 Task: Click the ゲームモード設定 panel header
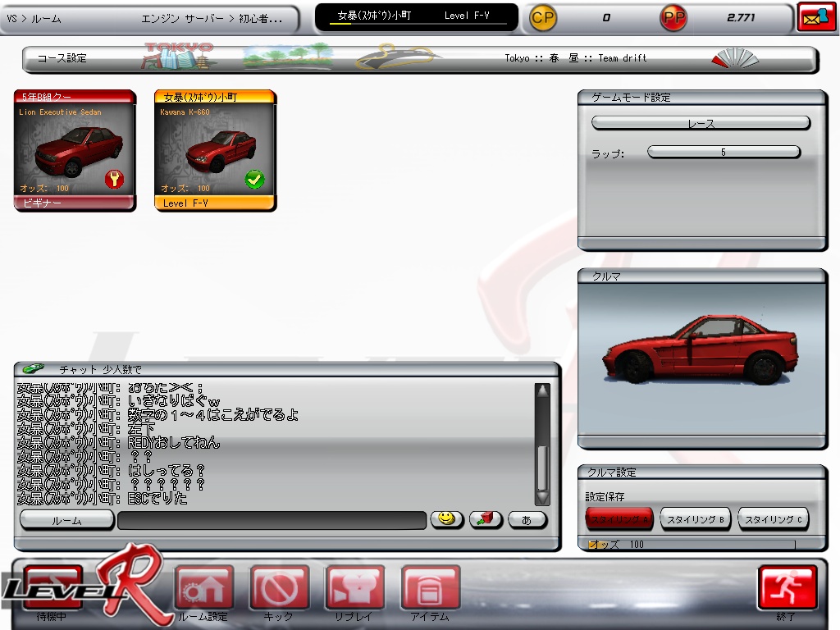point(702,97)
